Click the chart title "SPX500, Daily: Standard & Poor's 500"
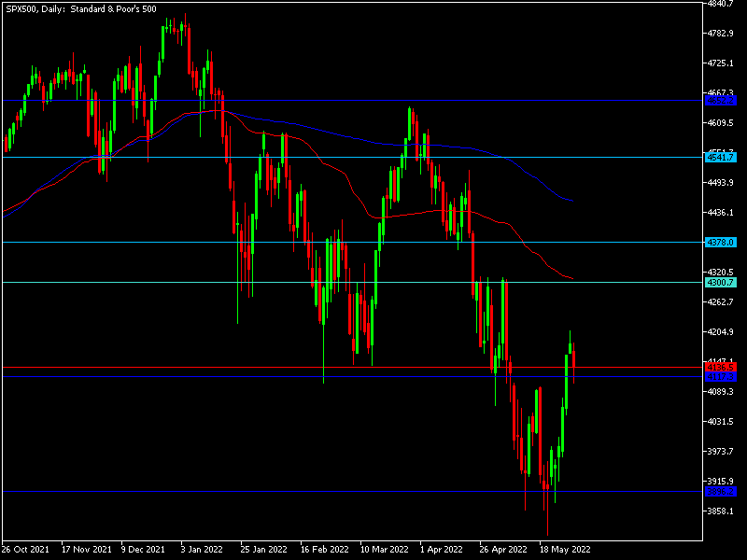The height and width of the screenshot is (560, 747). (81, 9)
